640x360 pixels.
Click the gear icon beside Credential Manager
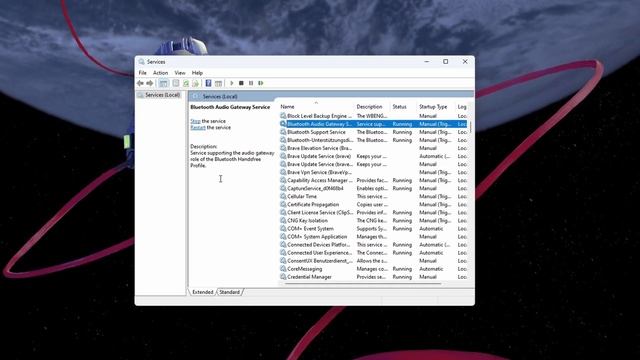coord(283,277)
